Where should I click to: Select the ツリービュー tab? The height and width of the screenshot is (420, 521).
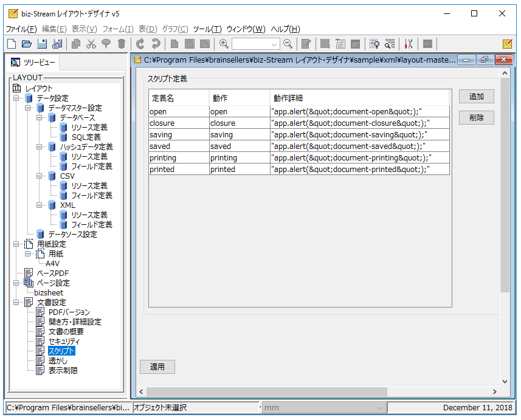(33, 63)
